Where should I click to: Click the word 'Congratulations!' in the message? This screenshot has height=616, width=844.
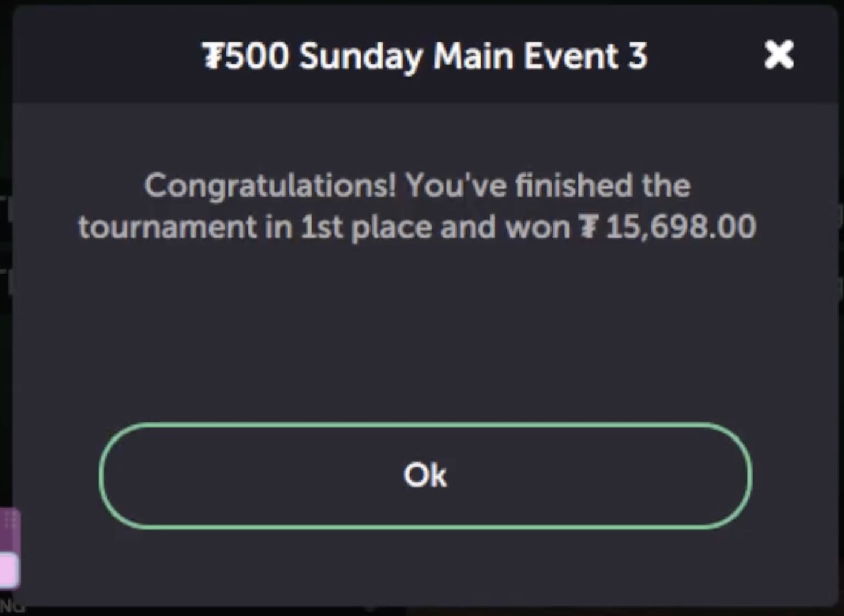[271, 186]
